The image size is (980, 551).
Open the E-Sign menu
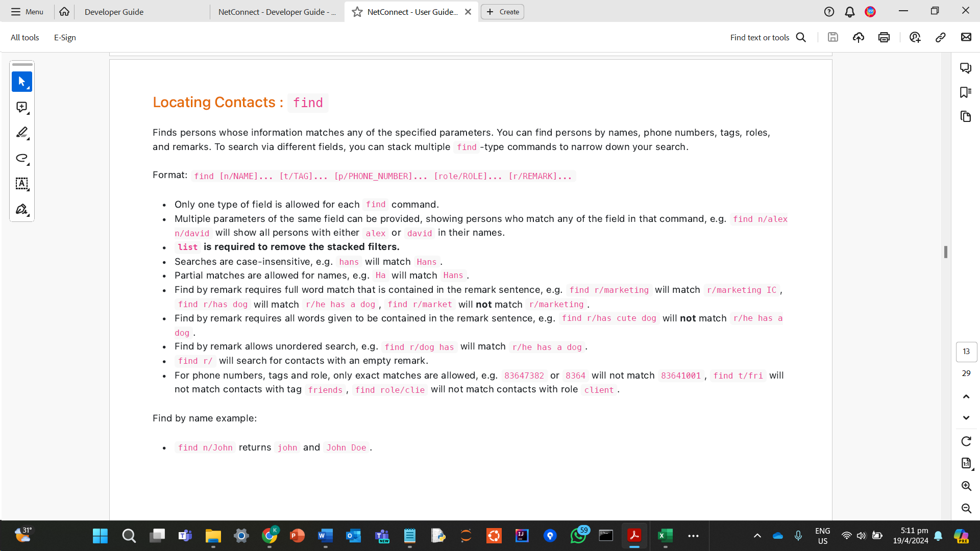click(65, 37)
